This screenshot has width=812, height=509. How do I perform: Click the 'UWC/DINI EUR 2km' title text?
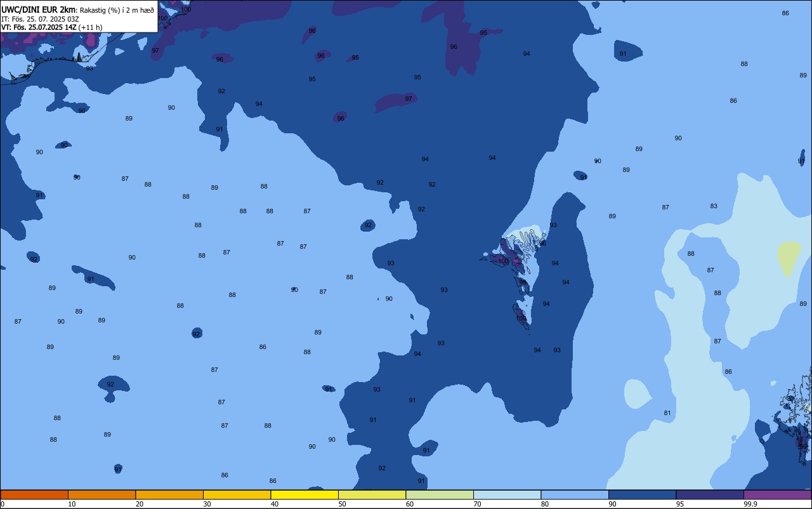click(x=38, y=10)
